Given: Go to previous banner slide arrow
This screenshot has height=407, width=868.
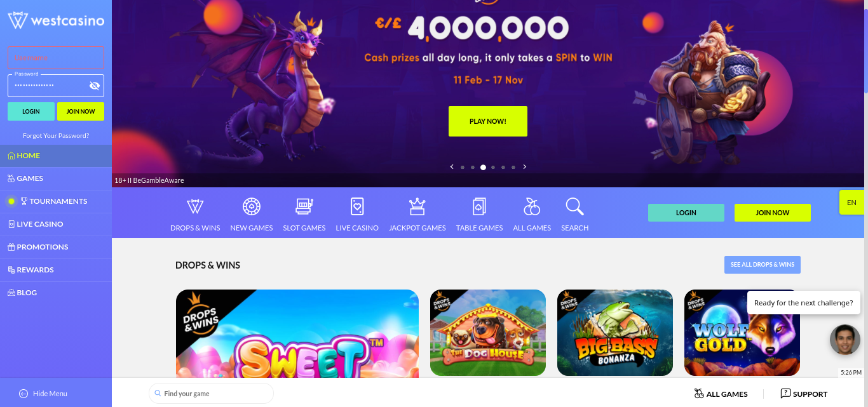Looking at the screenshot, I should pyautogui.click(x=452, y=167).
